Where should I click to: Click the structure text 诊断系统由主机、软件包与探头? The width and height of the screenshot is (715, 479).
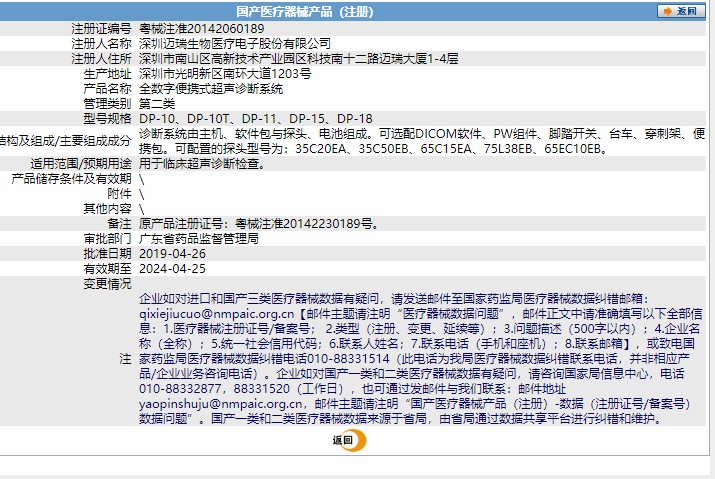[x=223, y=134]
